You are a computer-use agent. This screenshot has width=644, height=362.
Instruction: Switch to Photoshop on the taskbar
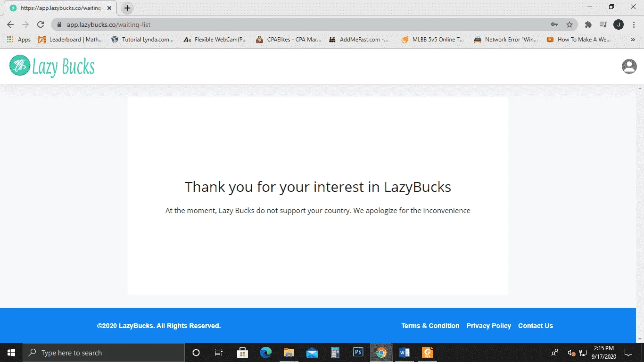(358, 353)
